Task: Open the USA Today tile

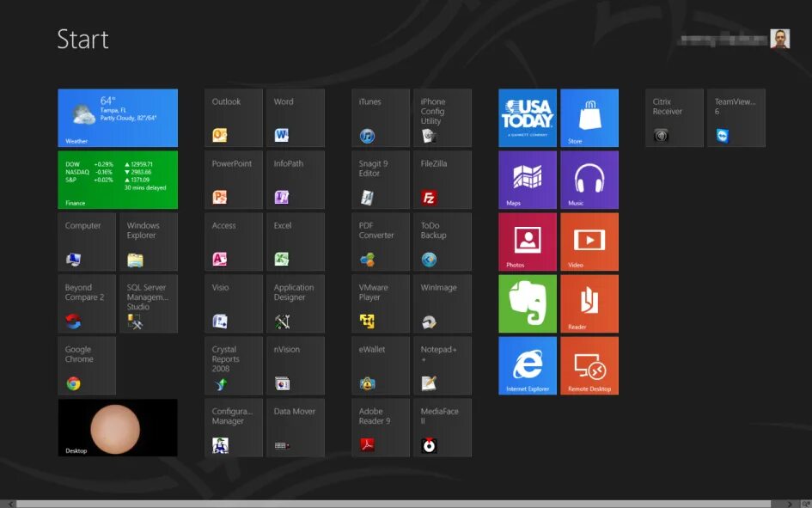Action: [528, 118]
